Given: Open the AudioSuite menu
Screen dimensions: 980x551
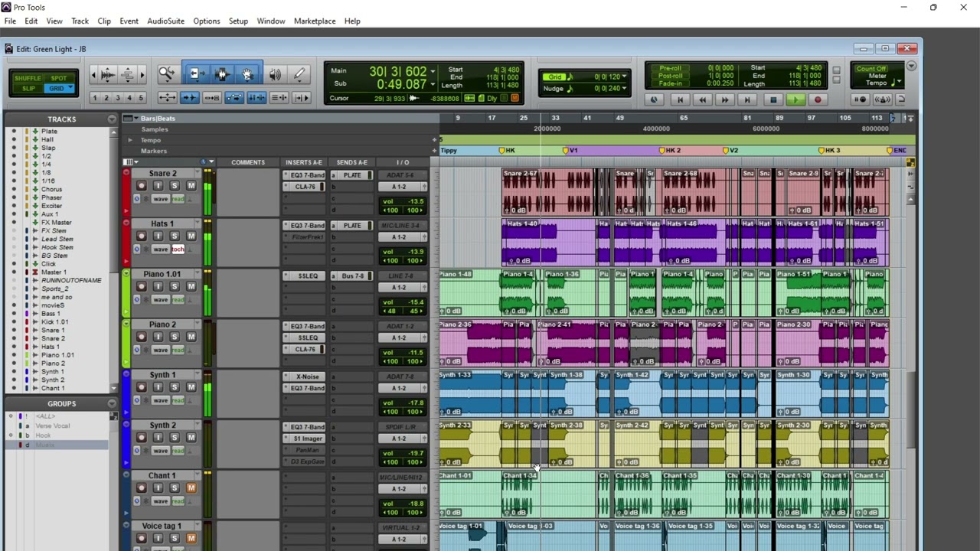Looking at the screenshot, I should pos(165,21).
